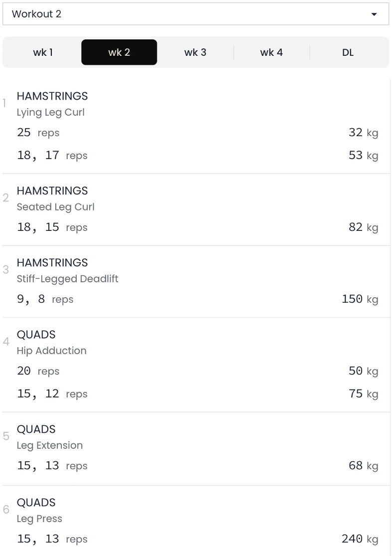
Task: Switch to the wk 1 tab
Action: [x=43, y=52]
